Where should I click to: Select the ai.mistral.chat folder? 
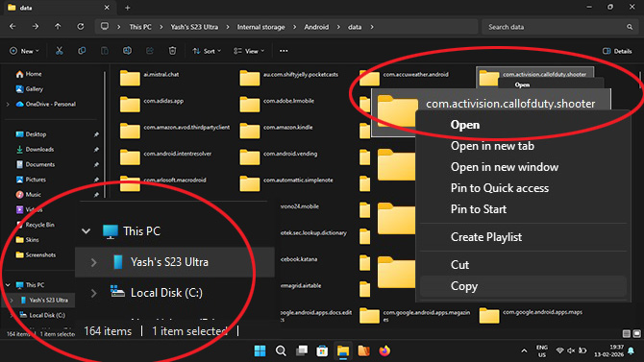(x=150, y=78)
